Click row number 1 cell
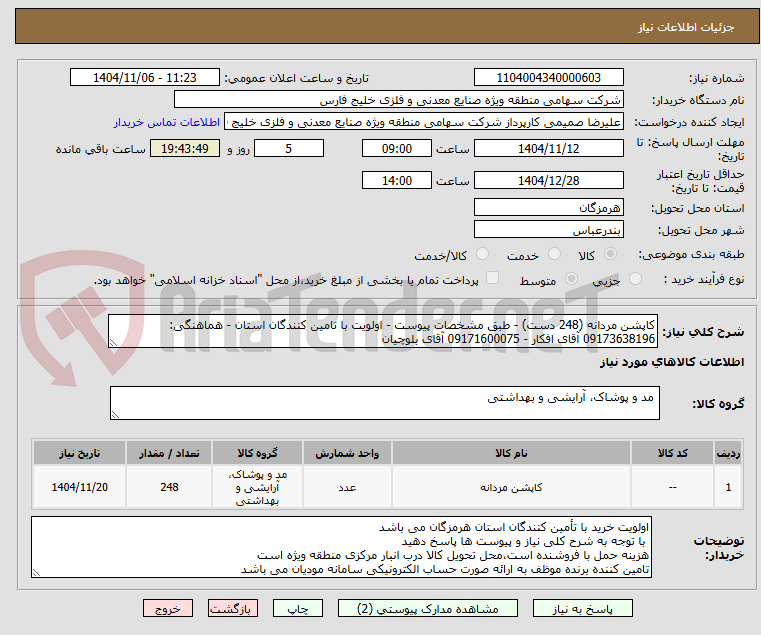Screen dimensions: 761x635 728,487
